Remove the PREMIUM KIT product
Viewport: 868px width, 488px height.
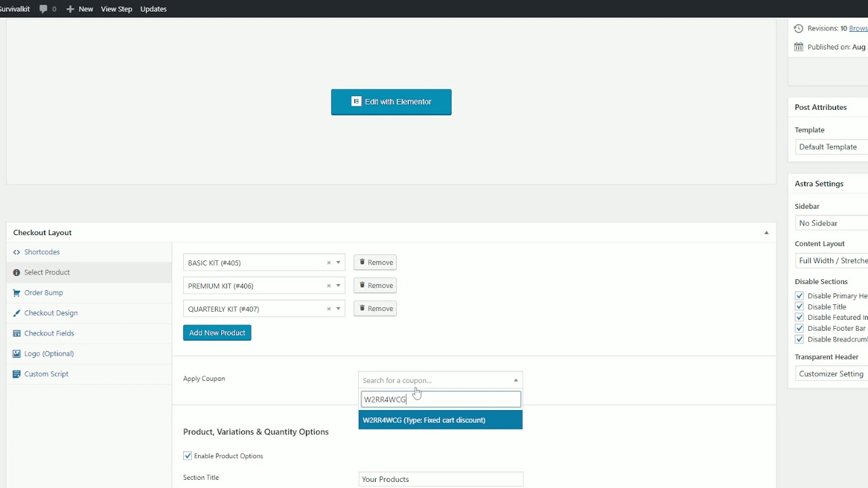click(x=375, y=285)
